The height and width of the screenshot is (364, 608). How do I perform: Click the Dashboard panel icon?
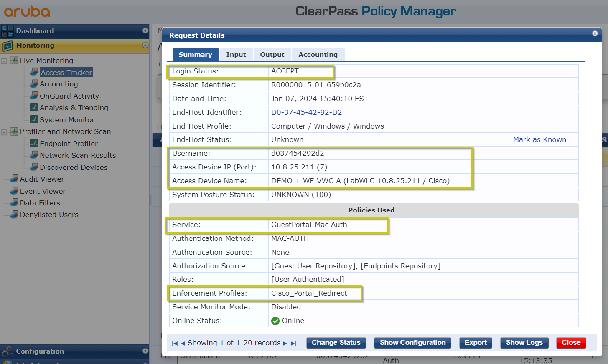[x=8, y=31]
